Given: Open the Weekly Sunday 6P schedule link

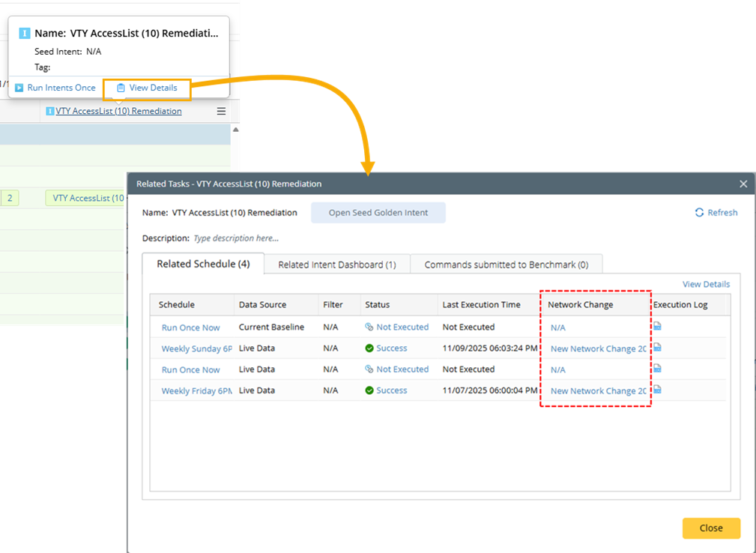Looking at the screenshot, I should pos(197,348).
